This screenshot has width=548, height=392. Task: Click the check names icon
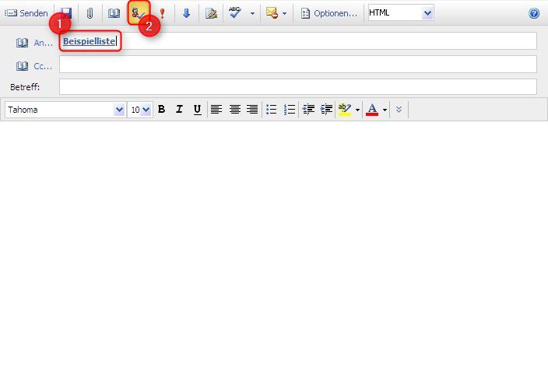coord(139,13)
